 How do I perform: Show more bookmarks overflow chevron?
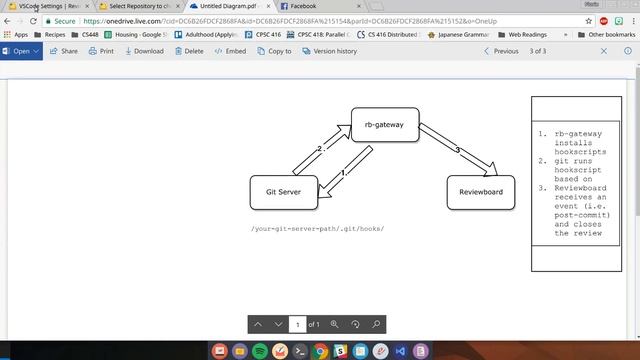tap(565, 35)
